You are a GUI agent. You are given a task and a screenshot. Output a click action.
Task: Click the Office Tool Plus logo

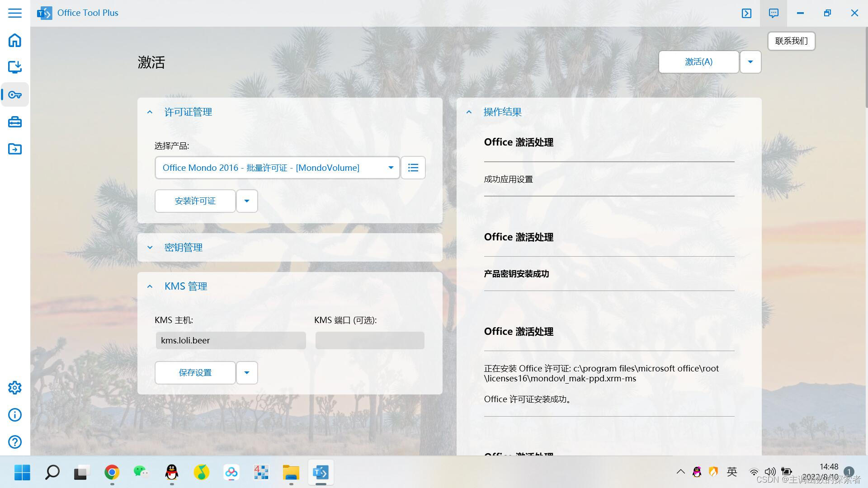[44, 13]
